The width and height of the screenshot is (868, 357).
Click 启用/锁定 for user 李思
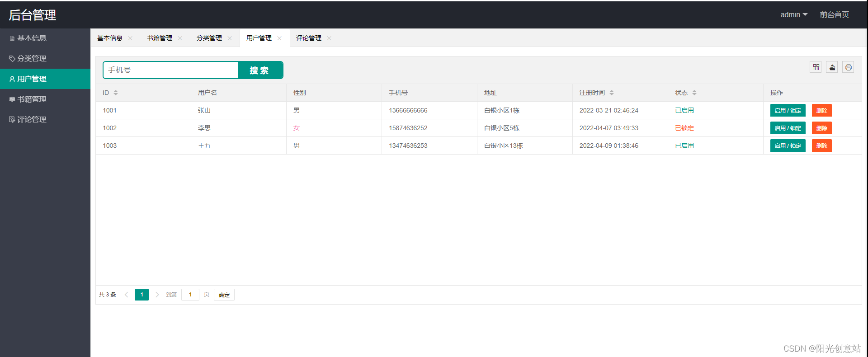(x=788, y=128)
